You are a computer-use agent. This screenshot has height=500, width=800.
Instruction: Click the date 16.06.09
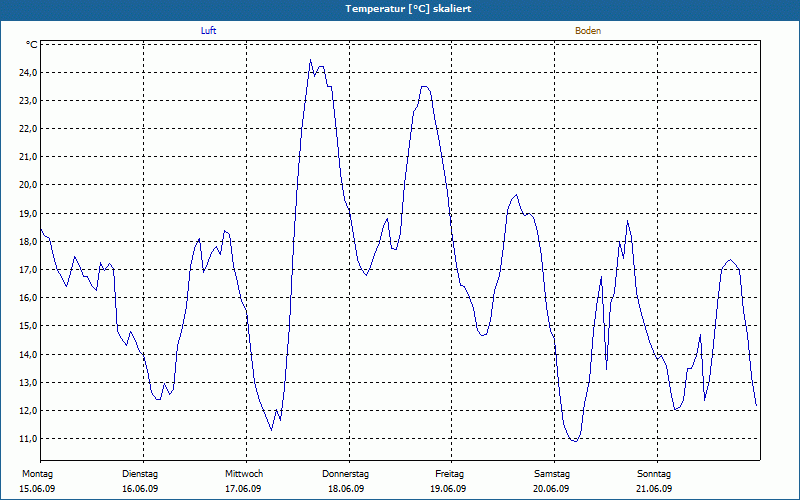(140, 489)
